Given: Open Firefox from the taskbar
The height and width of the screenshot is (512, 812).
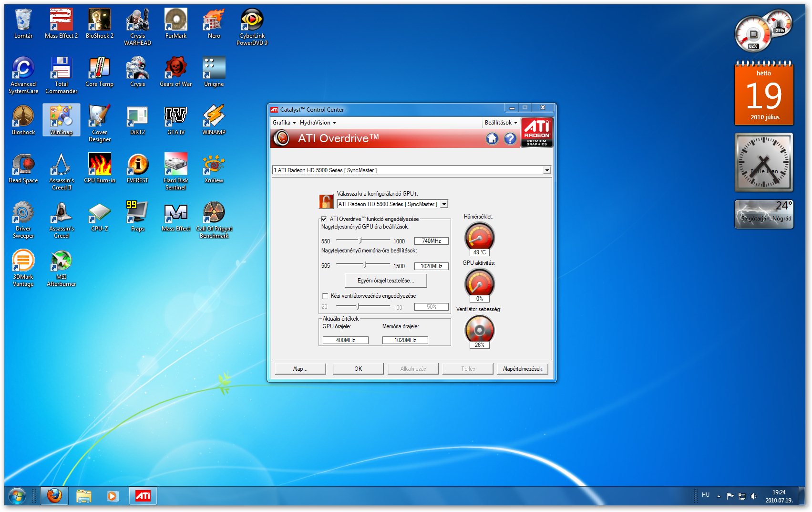Looking at the screenshot, I should [x=54, y=496].
